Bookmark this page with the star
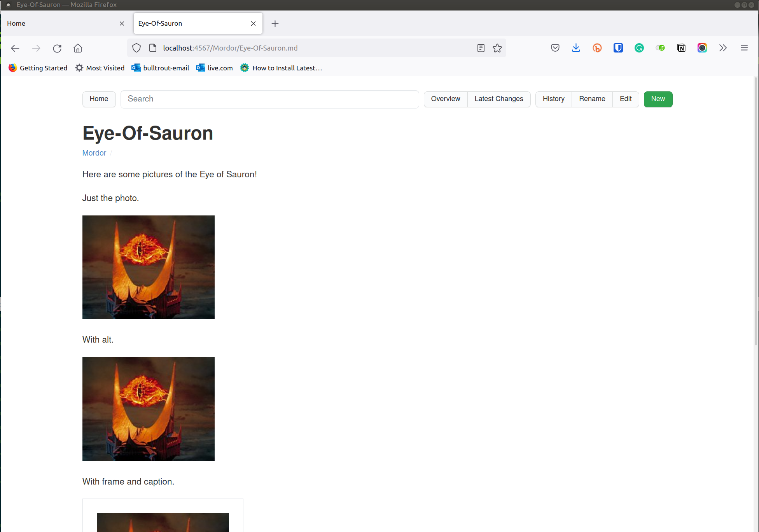This screenshot has height=532, width=759. [x=497, y=48]
